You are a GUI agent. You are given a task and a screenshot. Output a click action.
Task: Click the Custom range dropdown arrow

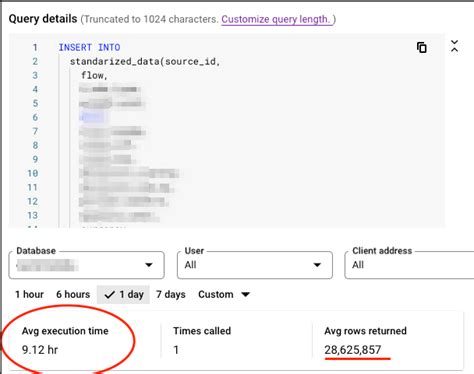coord(246,295)
